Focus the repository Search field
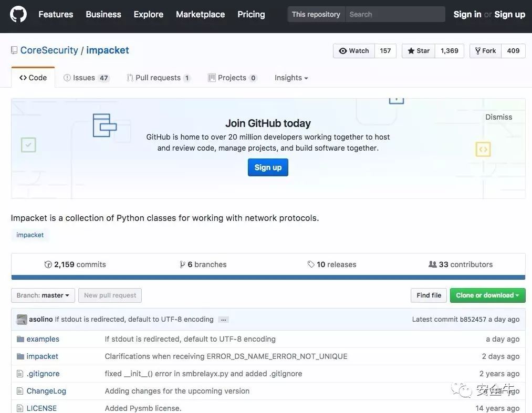Image resolution: width=532 pixels, height=413 pixels. pos(395,14)
